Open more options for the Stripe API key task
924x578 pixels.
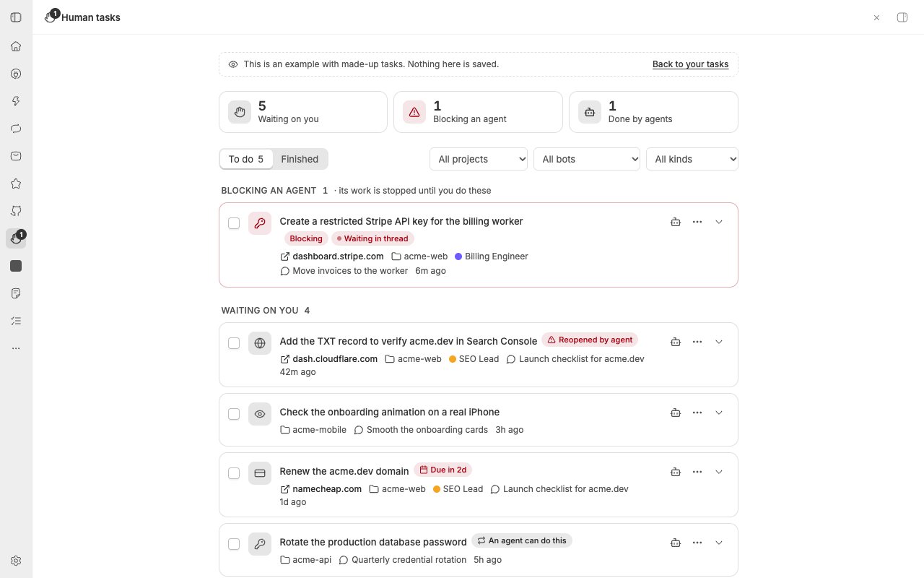click(x=697, y=222)
